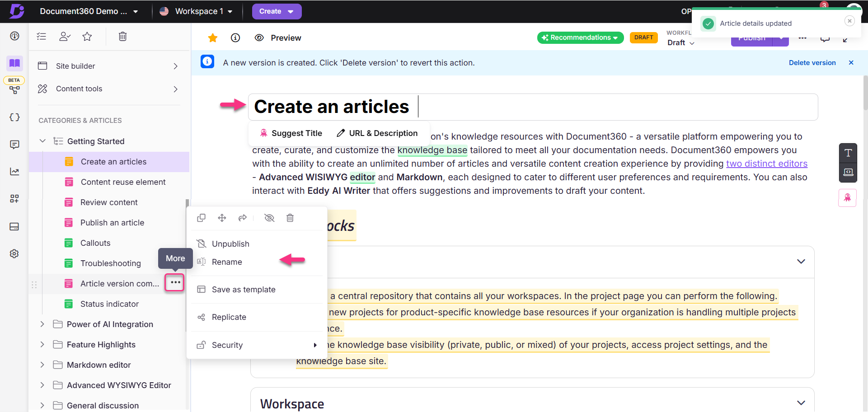Image resolution: width=868 pixels, height=412 pixels.
Task: Open the Settings gear icon
Action: (14, 253)
